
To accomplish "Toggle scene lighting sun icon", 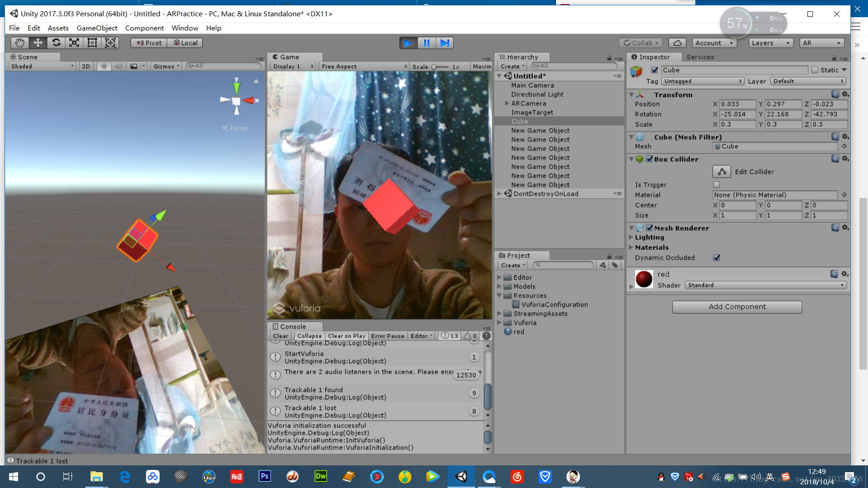I will 104,66.
